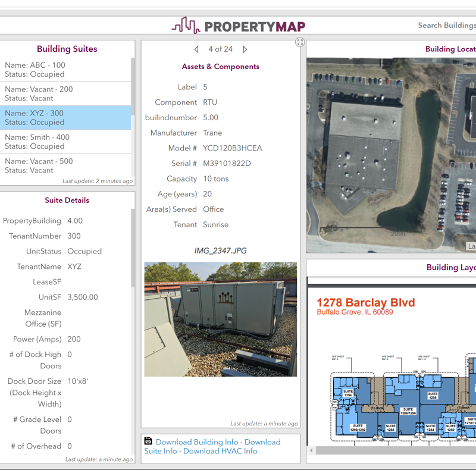Open the Download Building Info link
Viewport: 476px width, 476px height.
[x=198, y=442]
